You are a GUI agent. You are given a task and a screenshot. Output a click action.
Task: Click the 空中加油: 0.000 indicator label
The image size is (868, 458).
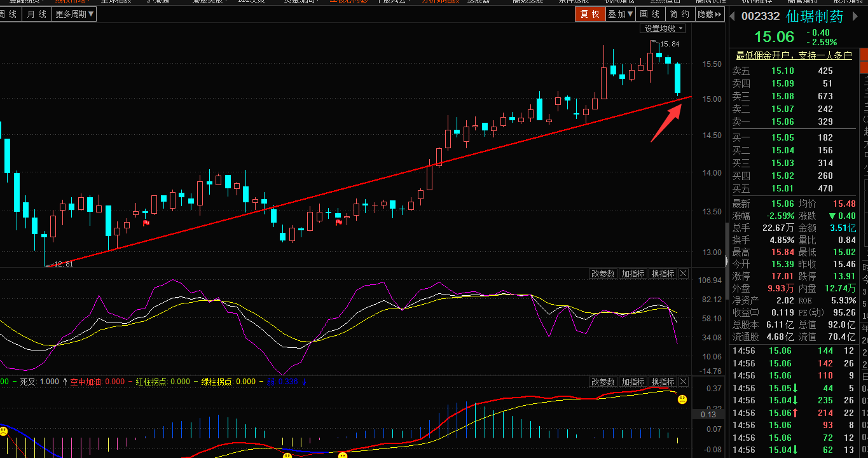coord(97,382)
